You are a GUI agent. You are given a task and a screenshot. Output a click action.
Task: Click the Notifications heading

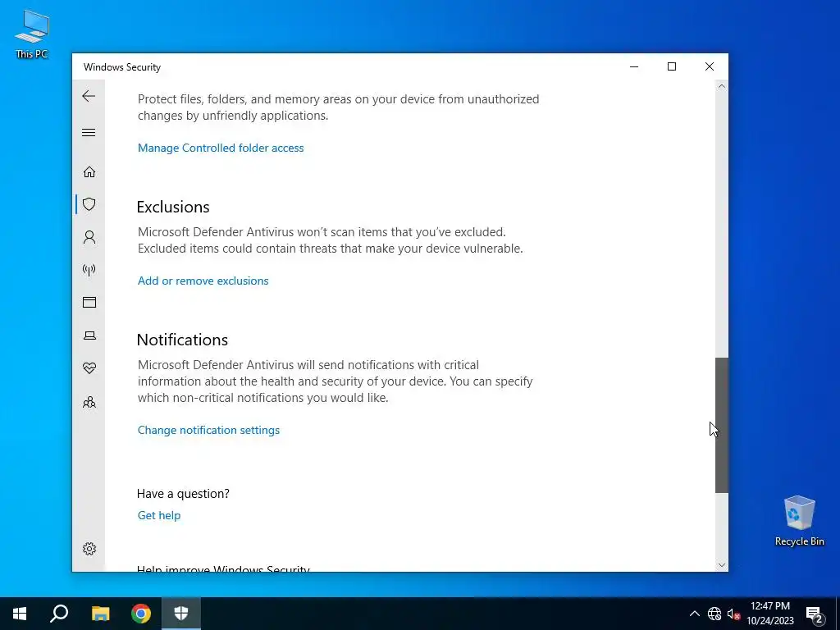click(182, 340)
